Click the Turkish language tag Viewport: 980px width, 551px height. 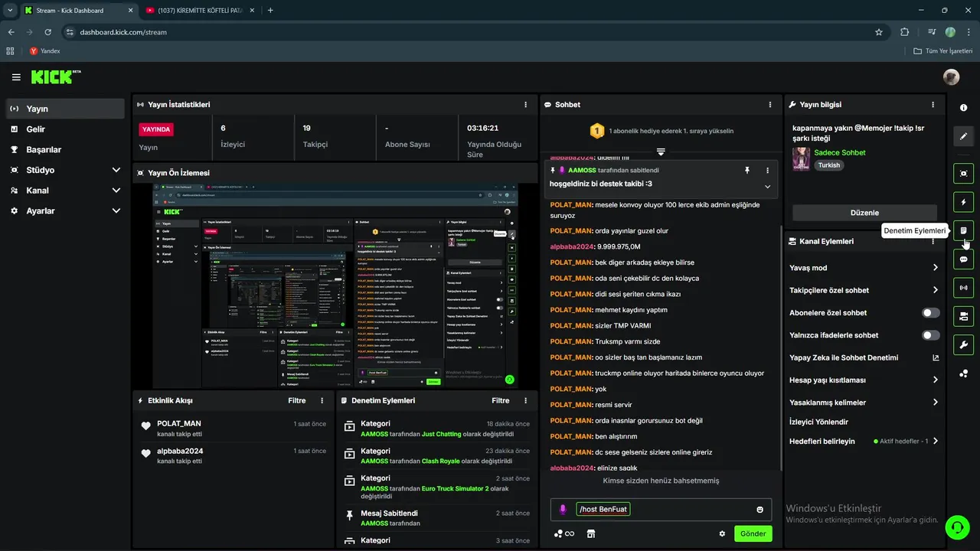[829, 165]
